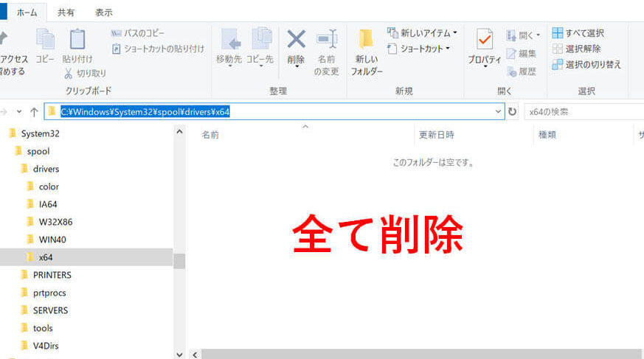Screen dimensions: 644x359
Task: Click the refresh icon beside address bar
Action: click(513, 111)
